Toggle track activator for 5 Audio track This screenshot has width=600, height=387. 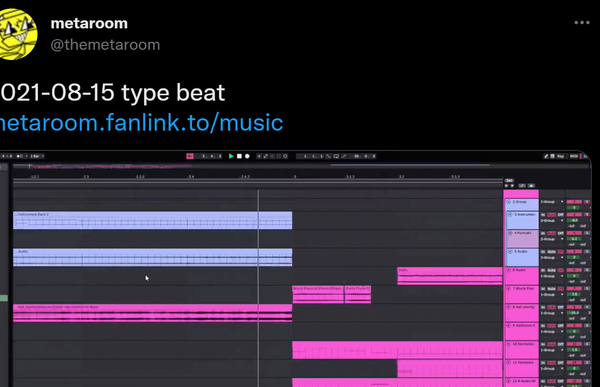click(x=574, y=251)
